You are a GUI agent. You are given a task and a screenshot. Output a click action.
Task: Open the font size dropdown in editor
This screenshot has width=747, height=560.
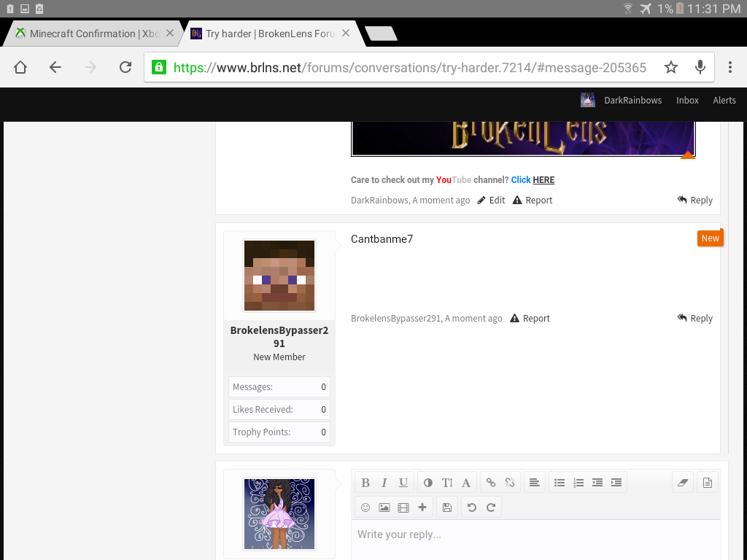point(447,483)
